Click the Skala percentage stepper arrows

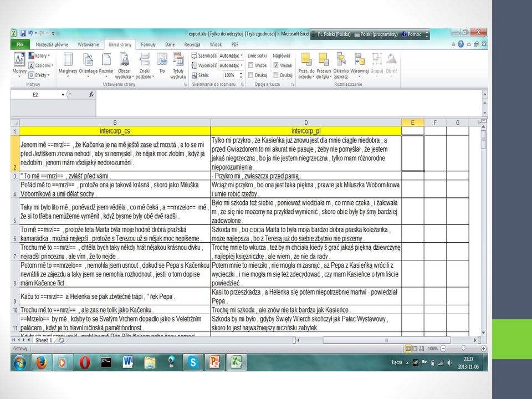[241, 75]
